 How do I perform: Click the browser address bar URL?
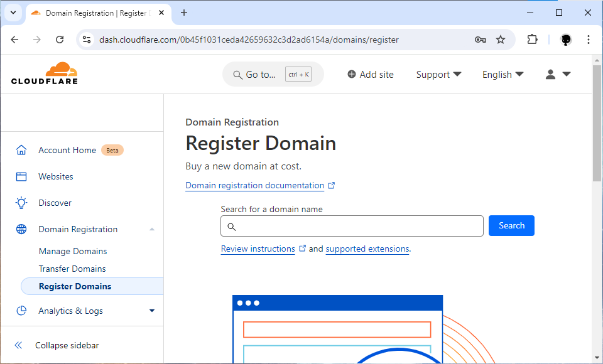coord(249,40)
